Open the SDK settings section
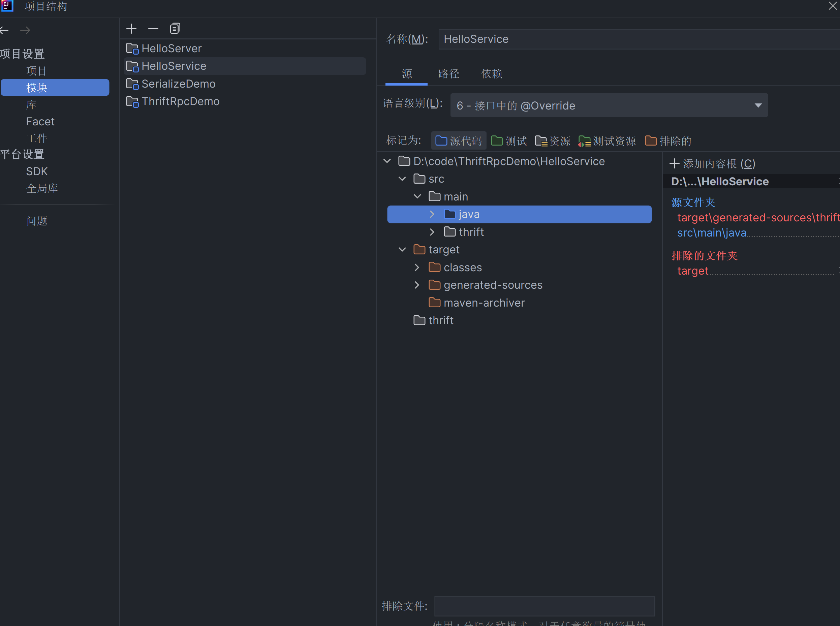This screenshot has width=840, height=626. 37,171
